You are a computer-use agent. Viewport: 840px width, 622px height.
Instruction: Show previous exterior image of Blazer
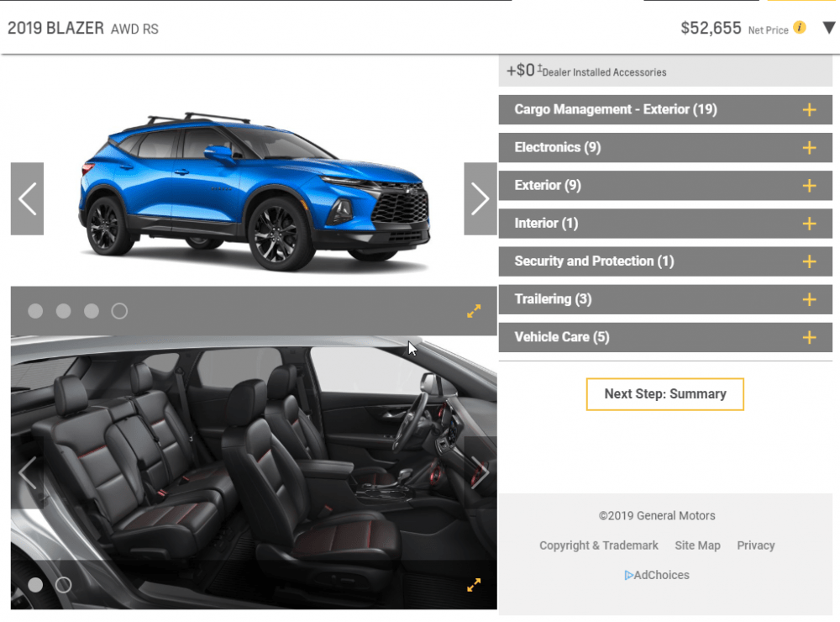[x=27, y=199]
